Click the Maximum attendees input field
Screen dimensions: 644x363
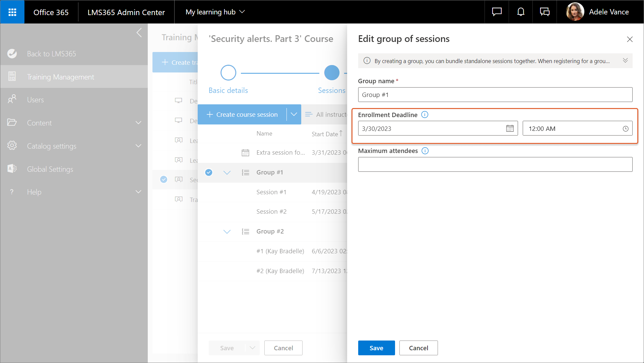click(x=495, y=165)
